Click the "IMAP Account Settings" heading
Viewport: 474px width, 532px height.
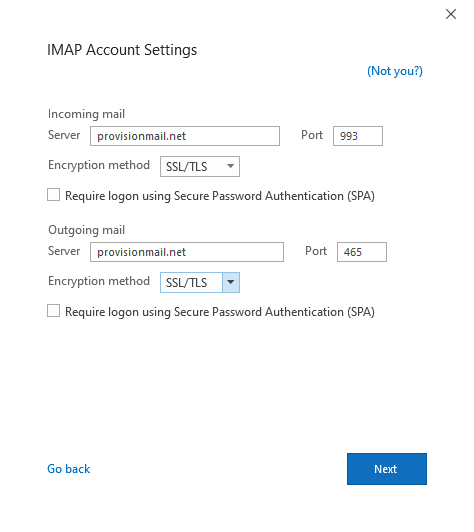[122, 50]
